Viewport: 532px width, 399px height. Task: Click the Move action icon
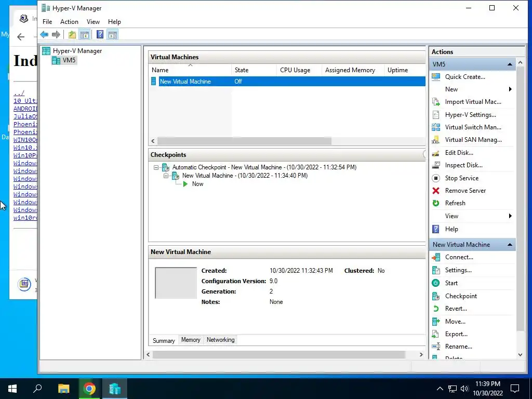coord(436,321)
